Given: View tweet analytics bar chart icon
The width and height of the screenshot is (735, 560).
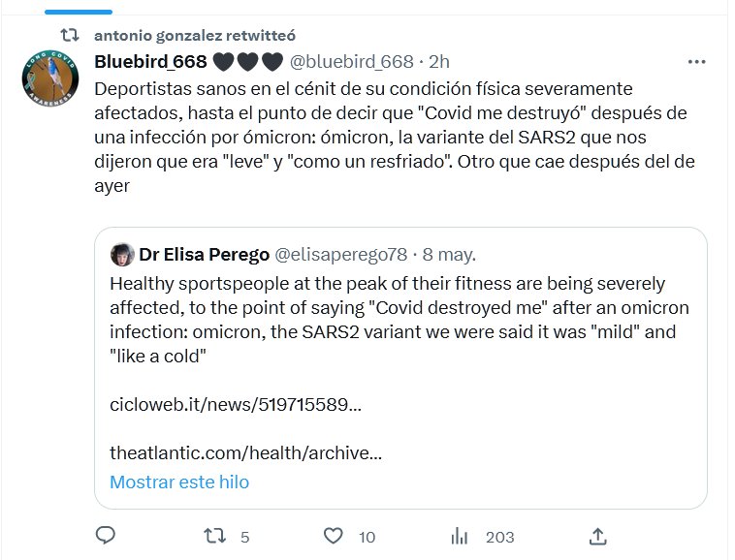Looking at the screenshot, I should coord(462,536).
